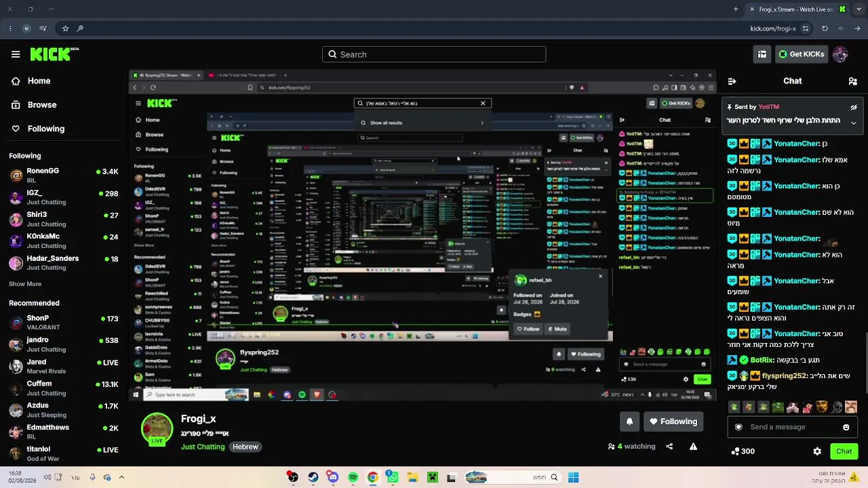Open Spotify from the taskbar

click(353, 477)
